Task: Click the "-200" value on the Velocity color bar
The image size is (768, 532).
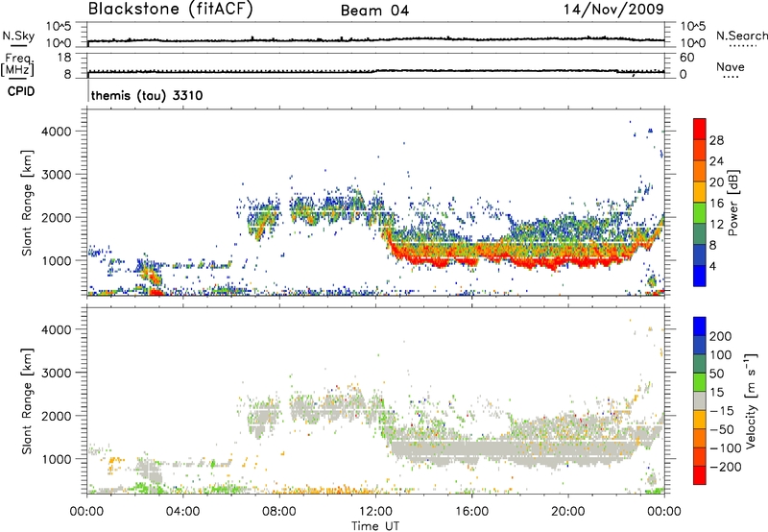Action: point(726,467)
